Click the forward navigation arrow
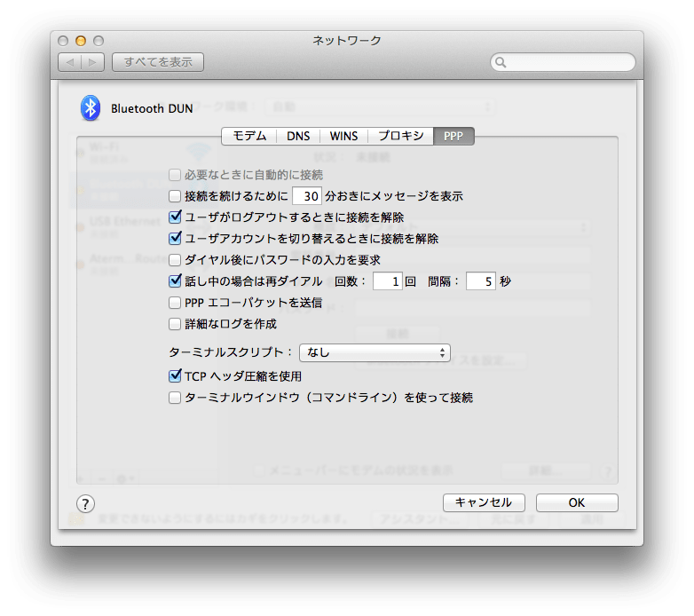 coord(94,62)
